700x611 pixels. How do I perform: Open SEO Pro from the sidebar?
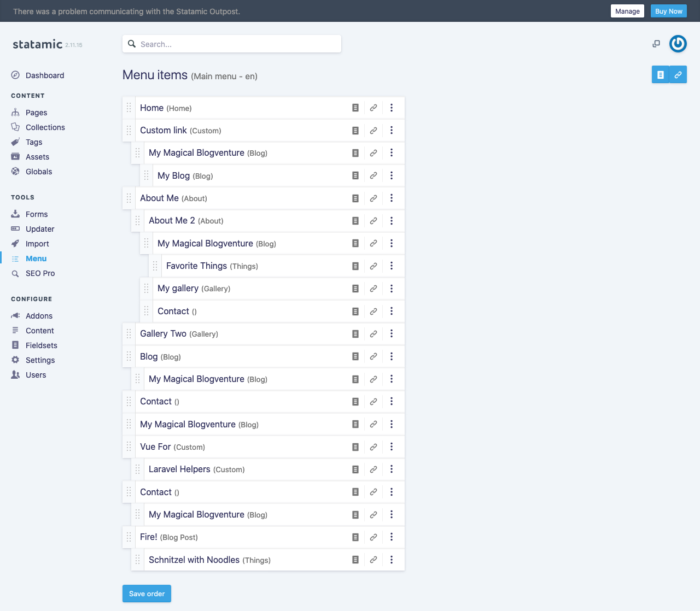[40, 273]
